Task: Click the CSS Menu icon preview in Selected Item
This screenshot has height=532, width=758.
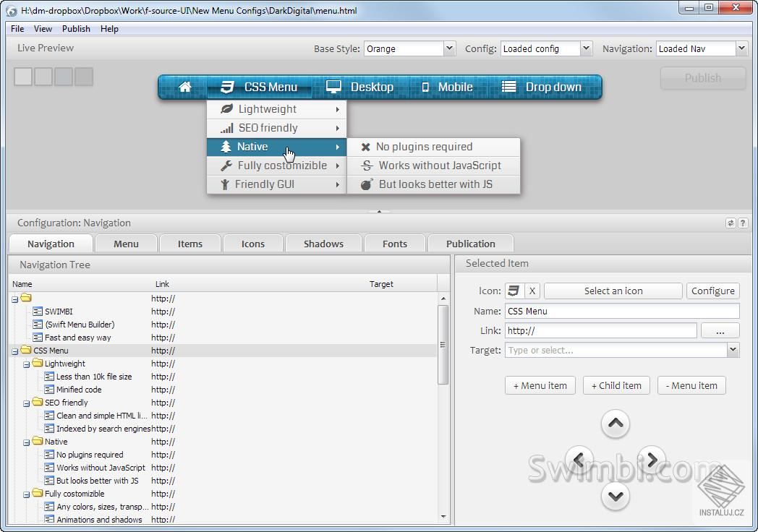Action: point(515,291)
